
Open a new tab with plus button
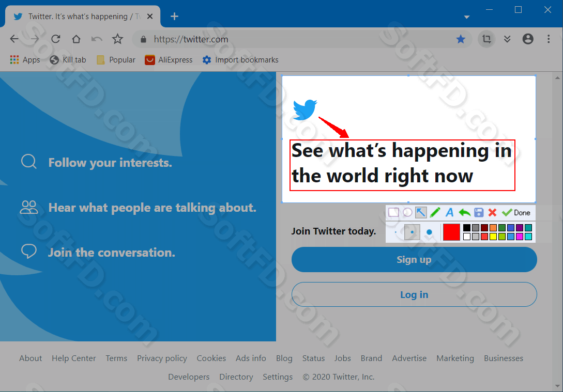coord(175,16)
